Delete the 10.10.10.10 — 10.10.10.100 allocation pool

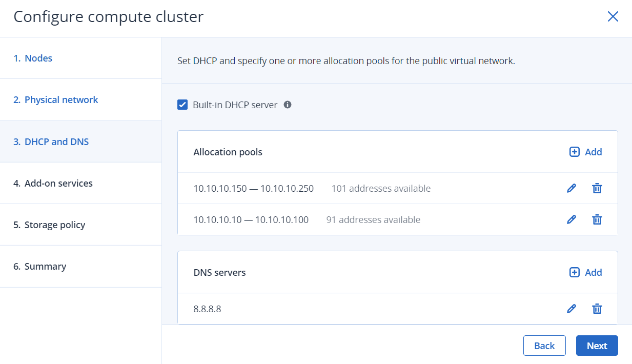pos(597,219)
